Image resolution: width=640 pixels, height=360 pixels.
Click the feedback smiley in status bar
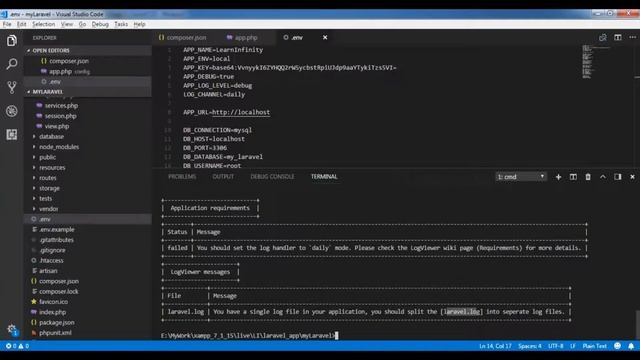tap(617, 346)
